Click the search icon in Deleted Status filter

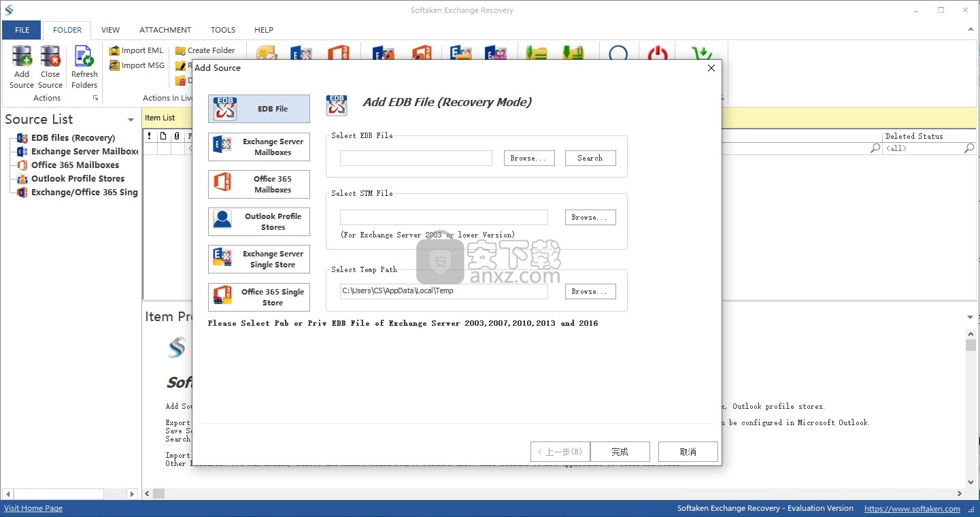[x=969, y=148]
